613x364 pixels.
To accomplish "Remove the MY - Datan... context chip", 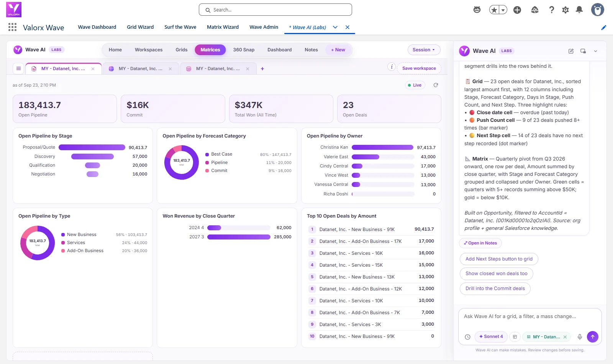I will (565, 337).
